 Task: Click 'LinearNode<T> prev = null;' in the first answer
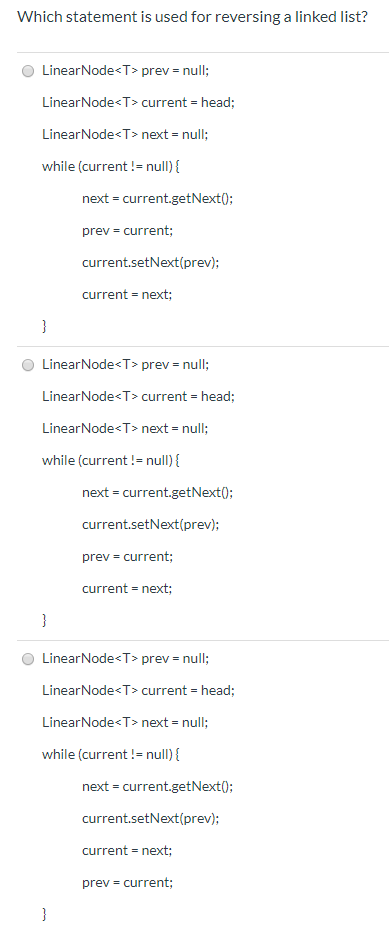[125, 71]
